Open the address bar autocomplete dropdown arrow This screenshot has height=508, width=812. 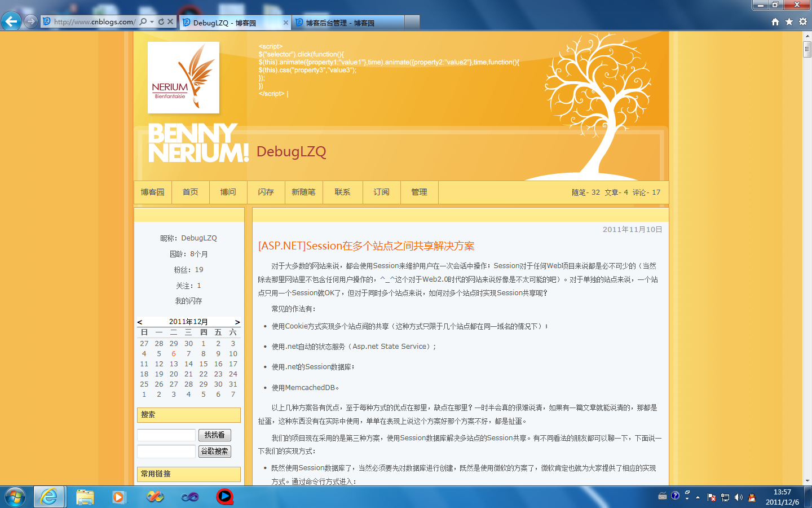coord(152,21)
